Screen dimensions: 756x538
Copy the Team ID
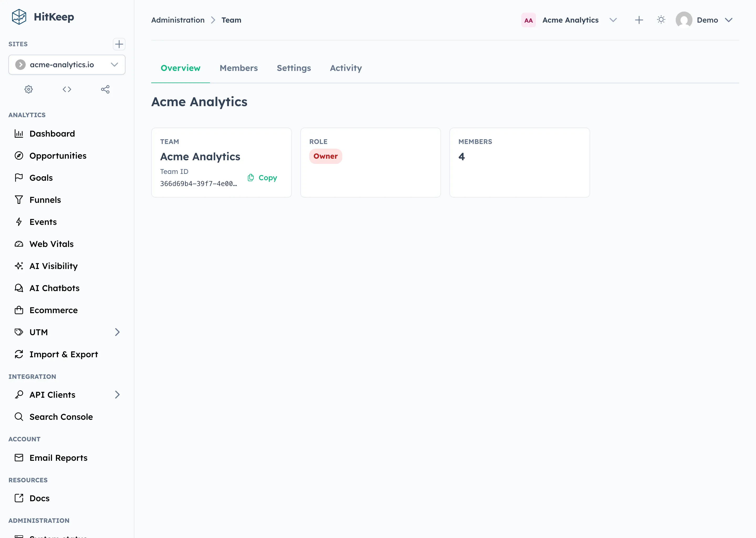tap(262, 178)
